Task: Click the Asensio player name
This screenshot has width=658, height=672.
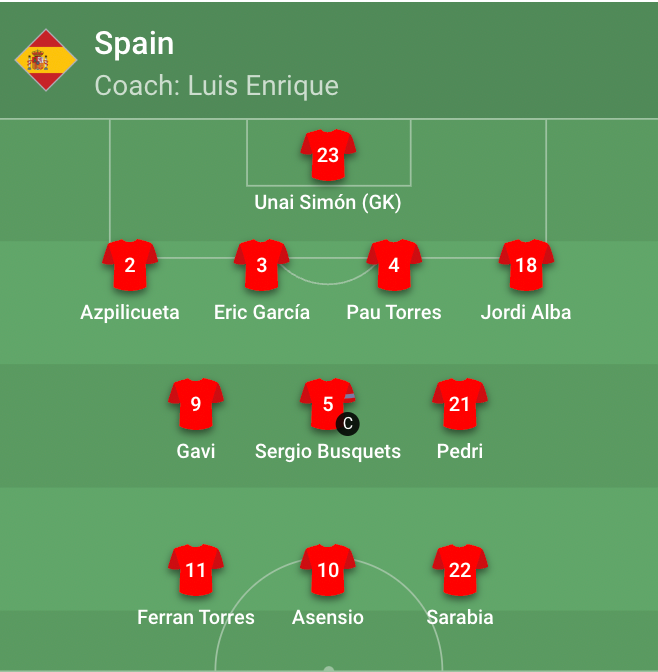Action: 328,617
